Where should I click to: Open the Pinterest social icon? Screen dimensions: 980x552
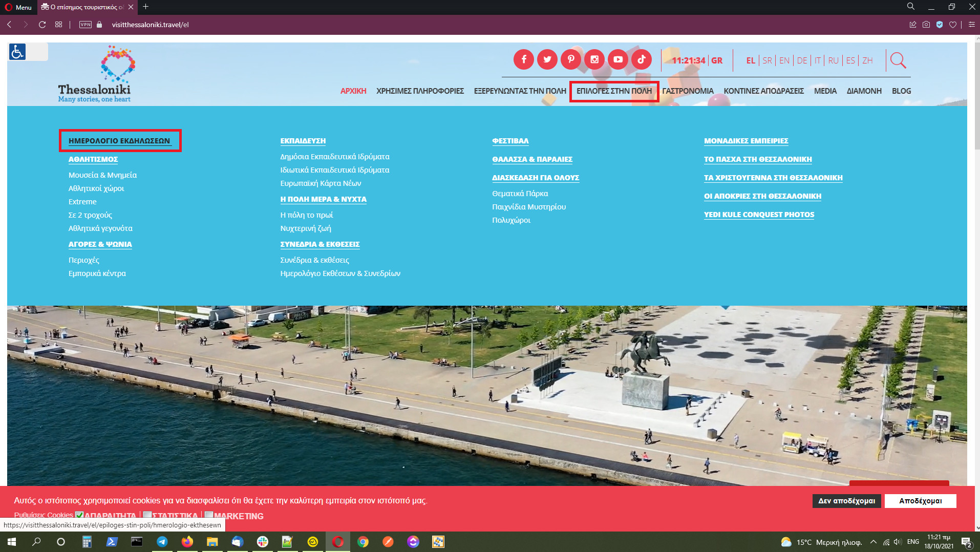(570, 59)
